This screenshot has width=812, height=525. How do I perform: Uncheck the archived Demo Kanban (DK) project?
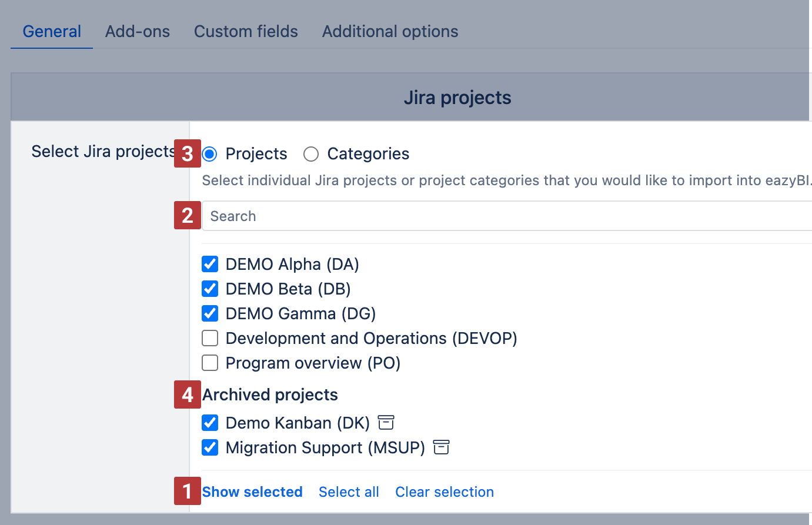[210, 423]
